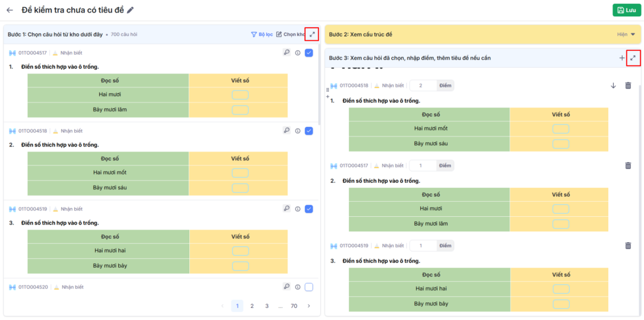Click the green Lưu save button
The image size is (644, 320).
(626, 10)
